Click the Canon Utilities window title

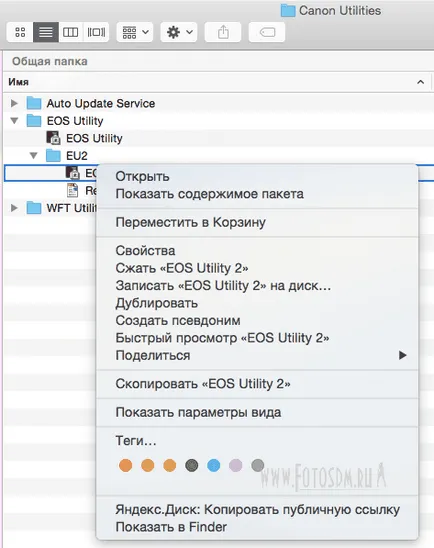pos(340,10)
